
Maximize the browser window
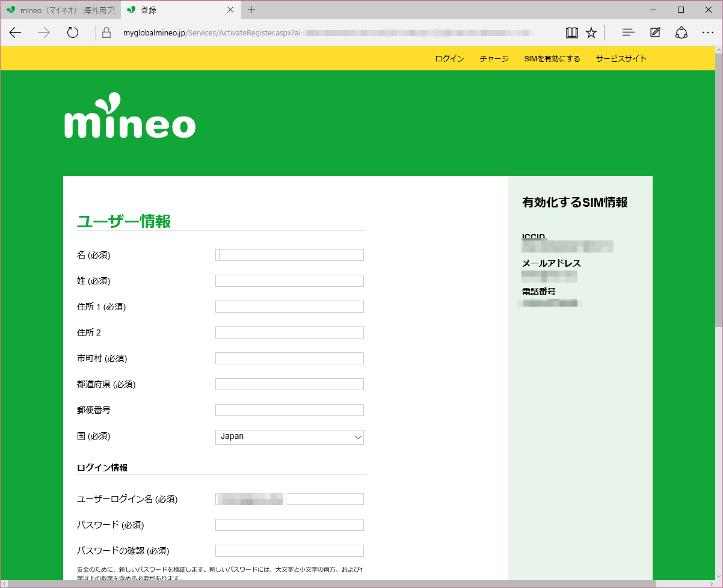681,10
